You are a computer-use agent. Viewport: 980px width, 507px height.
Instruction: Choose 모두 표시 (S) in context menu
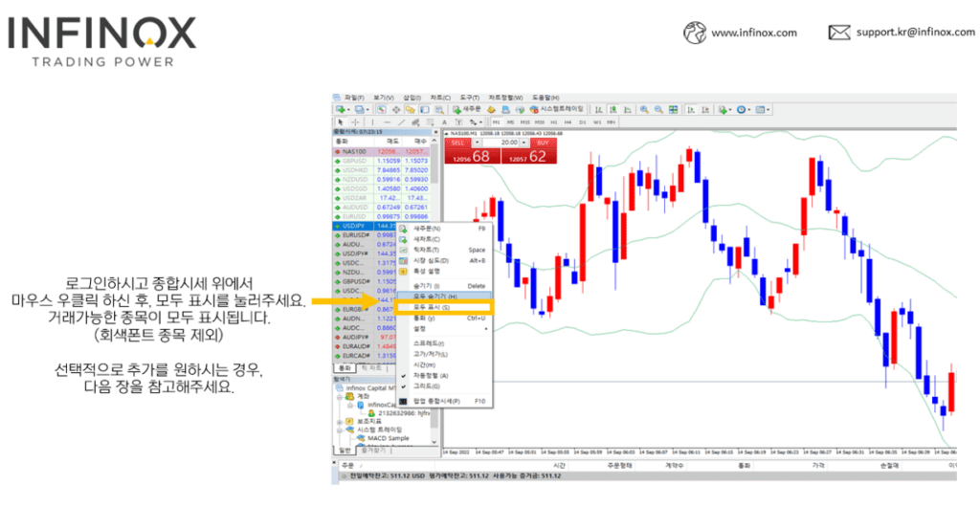(x=445, y=307)
